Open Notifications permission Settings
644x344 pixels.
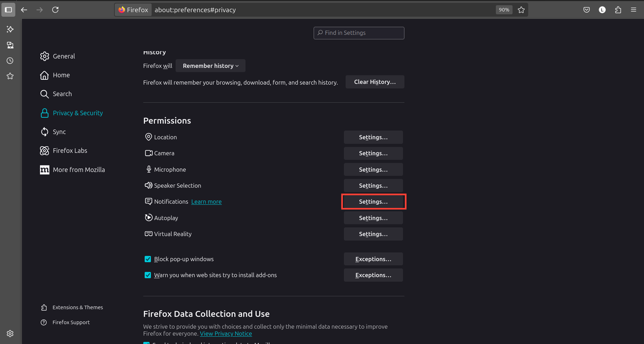point(373,202)
